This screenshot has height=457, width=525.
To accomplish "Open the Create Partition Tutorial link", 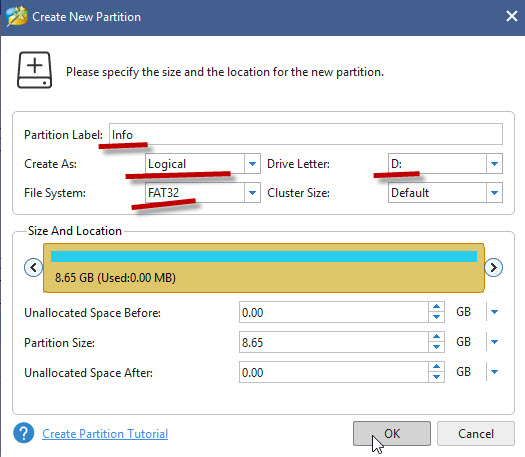I will pyautogui.click(x=105, y=434).
